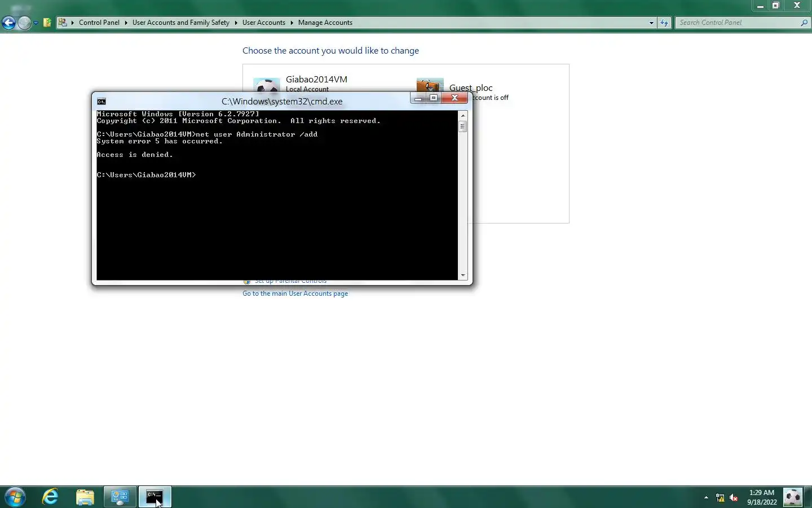
Task: Click the Up folder icon in address bar
Action: point(47,23)
